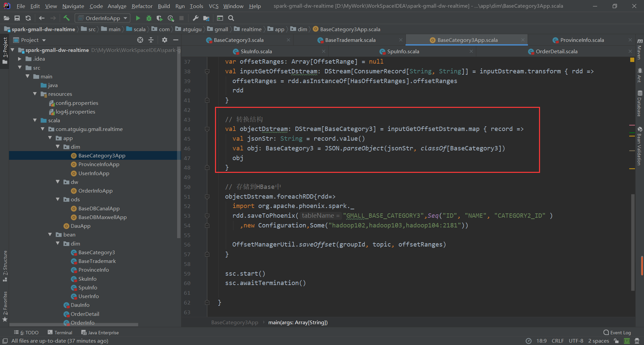Click the Run Anything icon
Viewport: 644px width, 345px height.
[x=220, y=18]
